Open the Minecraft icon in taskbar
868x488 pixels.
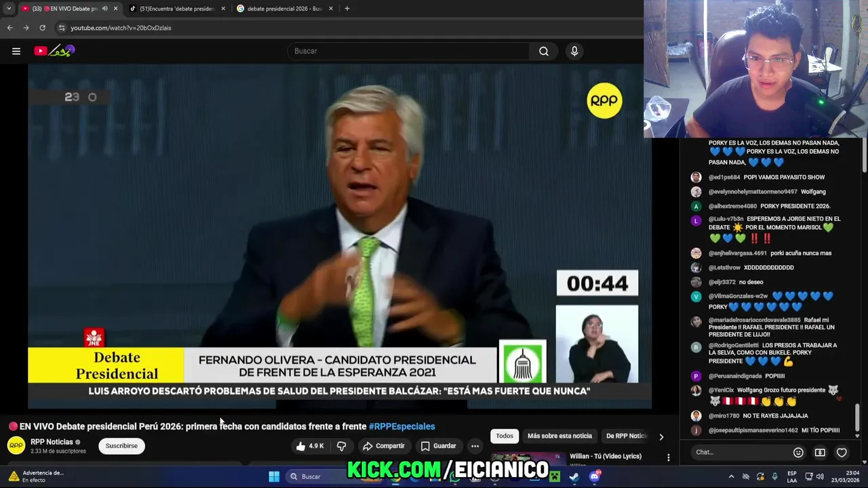coord(555,476)
